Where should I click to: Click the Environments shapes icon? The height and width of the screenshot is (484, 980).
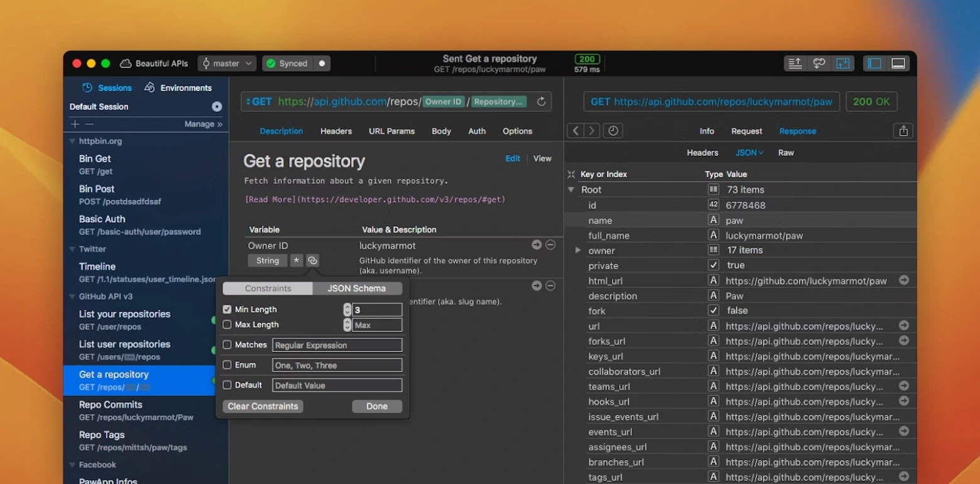click(x=150, y=87)
